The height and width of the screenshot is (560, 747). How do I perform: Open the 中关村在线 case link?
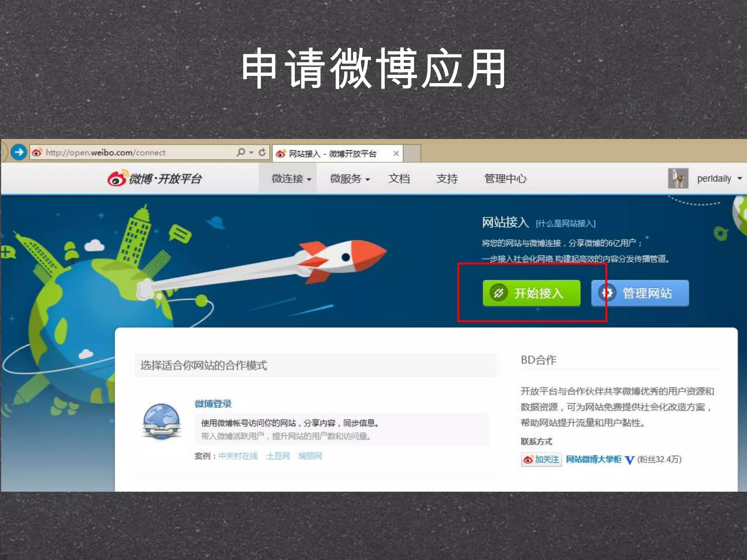238,456
